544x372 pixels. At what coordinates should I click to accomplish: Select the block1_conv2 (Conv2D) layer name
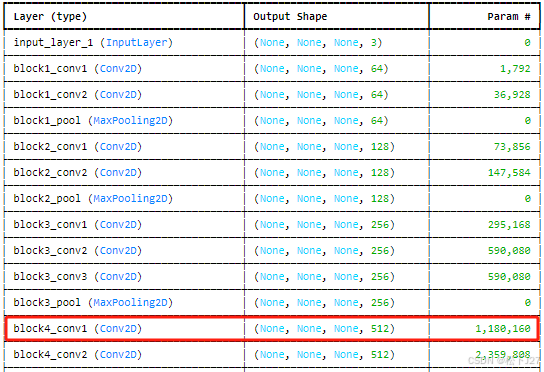[78, 94]
